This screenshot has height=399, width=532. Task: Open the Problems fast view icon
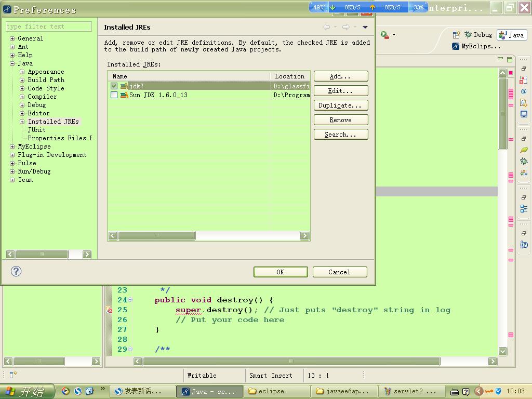(x=524, y=80)
